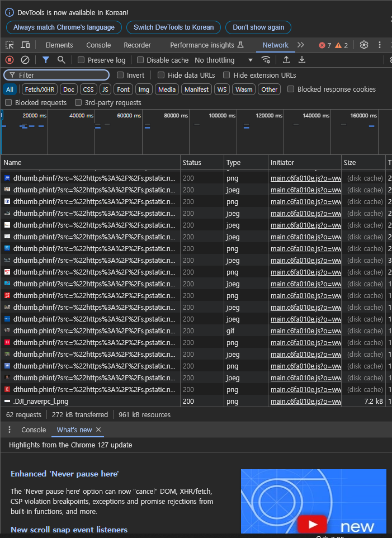392x538 pixels.
Task: Sort by the Status column header
Action: [x=202, y=163]
